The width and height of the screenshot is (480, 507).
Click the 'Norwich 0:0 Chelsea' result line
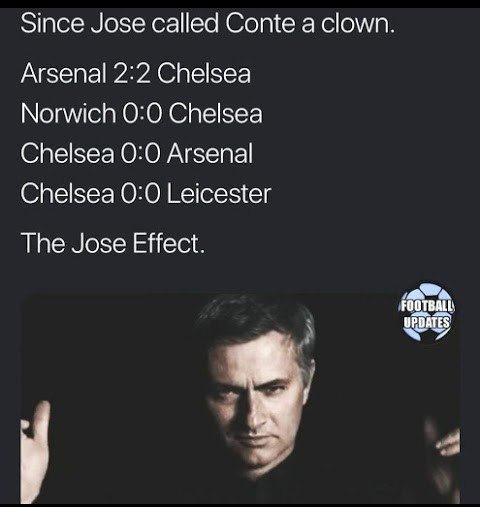click(141, 114)
